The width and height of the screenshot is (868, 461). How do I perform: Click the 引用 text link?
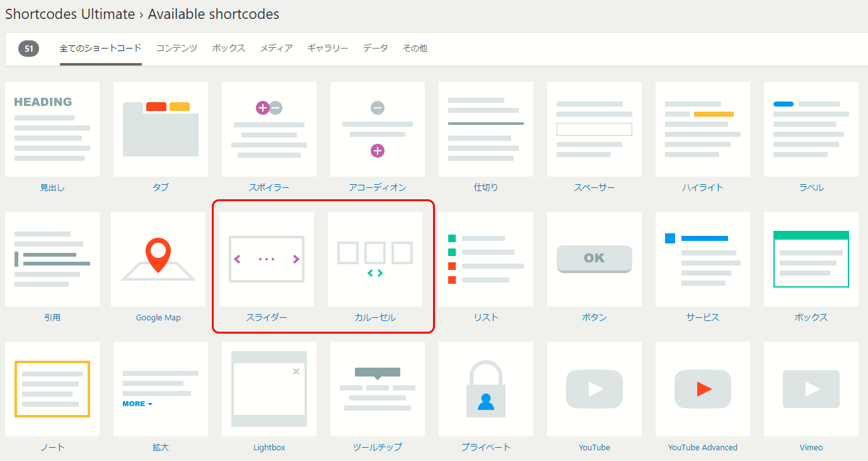tap(52, 317)
